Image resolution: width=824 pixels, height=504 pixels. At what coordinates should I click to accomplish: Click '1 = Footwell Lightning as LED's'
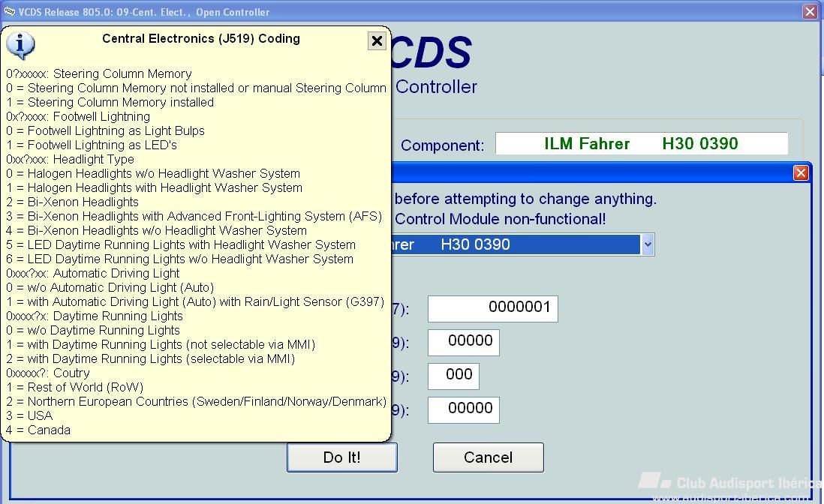92,144
